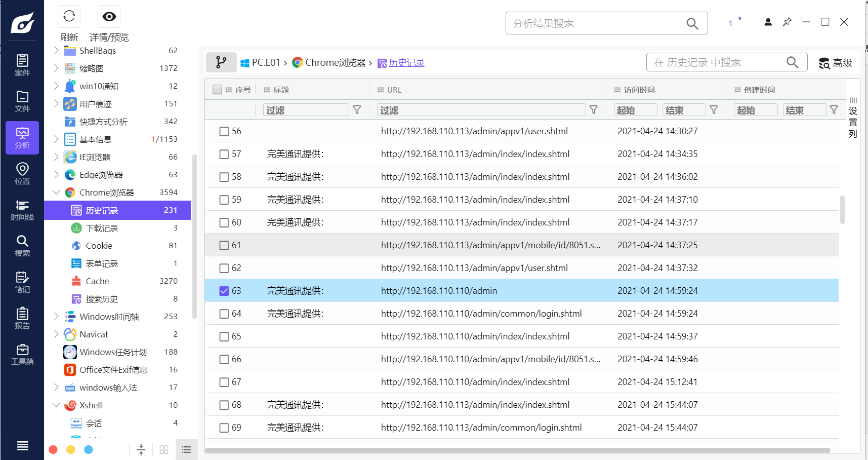Click the magnifier in history record search

click(792, 62)
